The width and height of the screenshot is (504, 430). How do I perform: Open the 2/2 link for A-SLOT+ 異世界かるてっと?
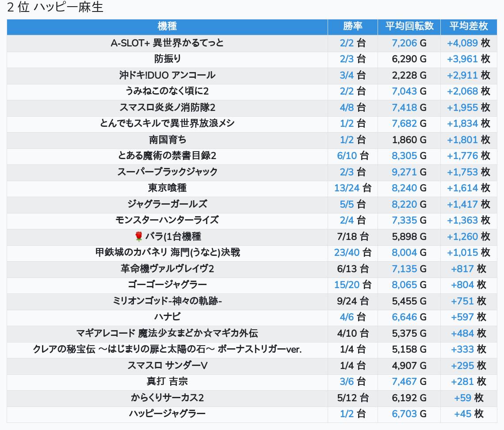pyautogui.click(x=347, y=43)
